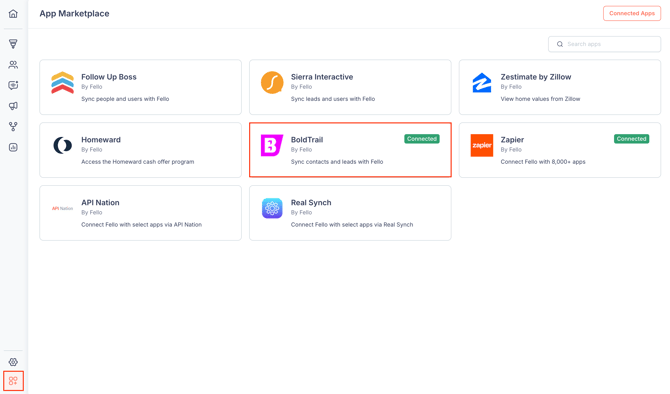Click the reports chart icon
The width and height of the screenshot is (670, 394).
click(x=13, y=147)
